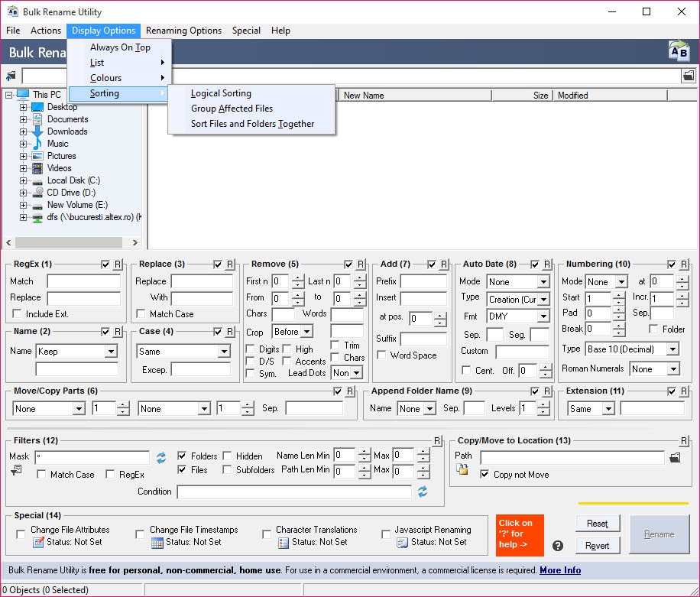
Task: Reset the Auto Date (8) group with R
Action: pyautogui.click(x=547, y=264)
